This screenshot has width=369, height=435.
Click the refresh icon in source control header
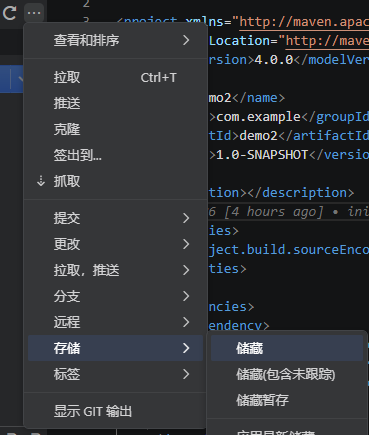tap(9, 13)
